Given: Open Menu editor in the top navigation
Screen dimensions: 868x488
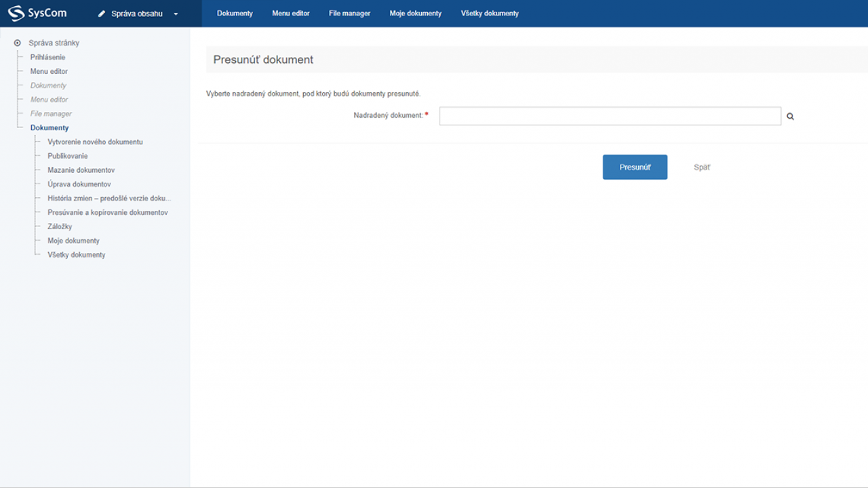Looking at the screenshot, I should [290, 14].
